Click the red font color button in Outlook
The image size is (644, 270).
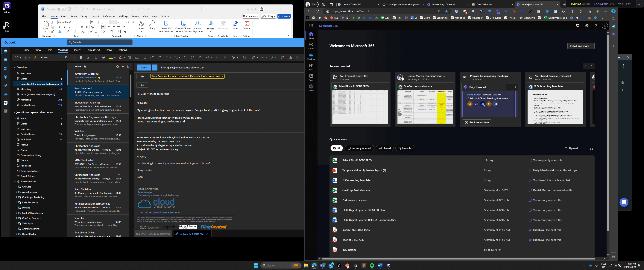point(120,58)
